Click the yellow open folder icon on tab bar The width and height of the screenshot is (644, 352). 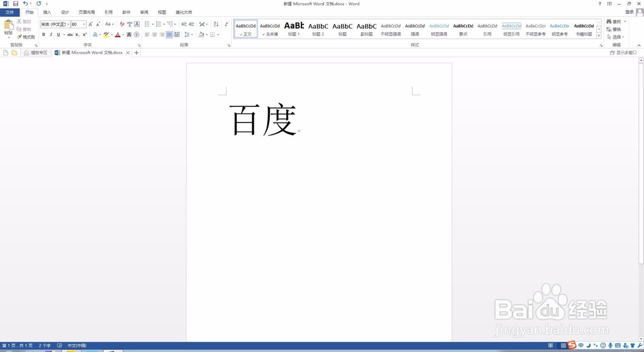[x=14, y=53]
